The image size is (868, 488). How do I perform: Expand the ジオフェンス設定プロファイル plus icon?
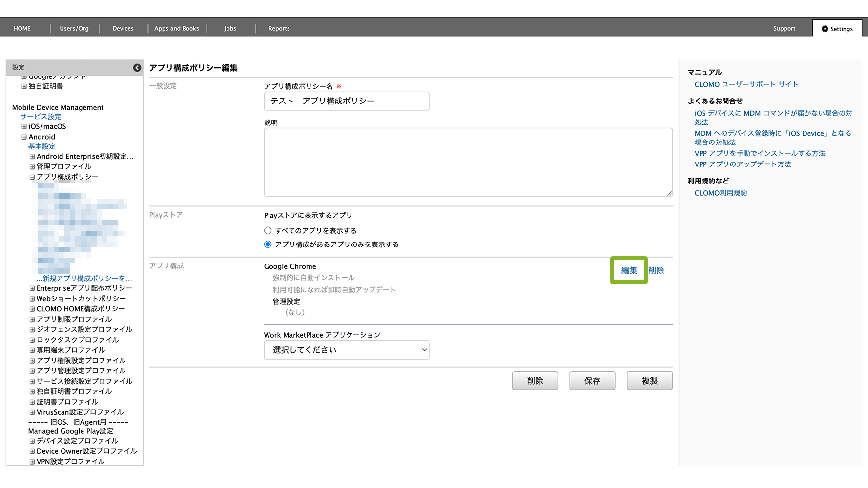(32, 330)
